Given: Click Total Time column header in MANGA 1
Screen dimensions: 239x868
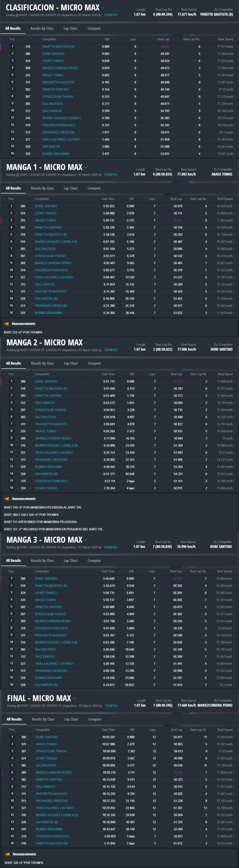Looking at the screenshot, I should point(107,199).
